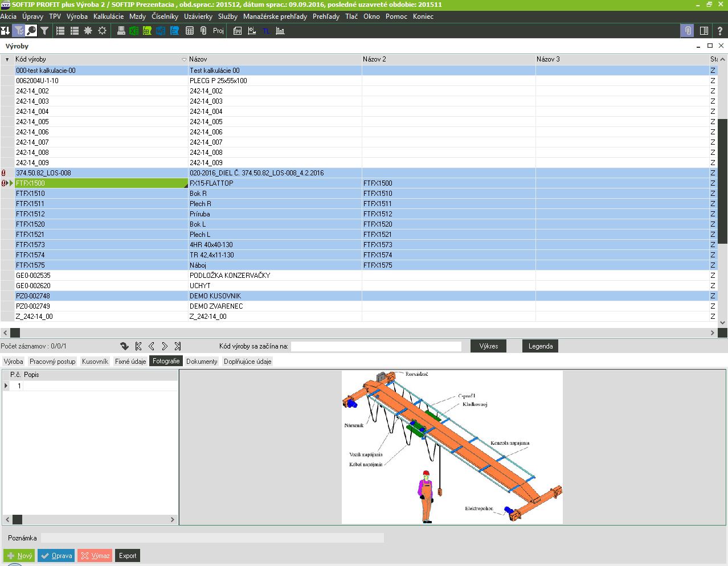This screenshot has height=566, width=728.
Task: Click the sort records icon in toolbar
Action: click(x=5, y=31)
